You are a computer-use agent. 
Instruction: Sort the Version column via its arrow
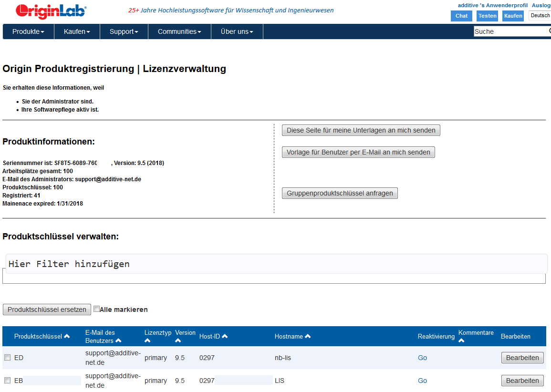pos(178,340)
